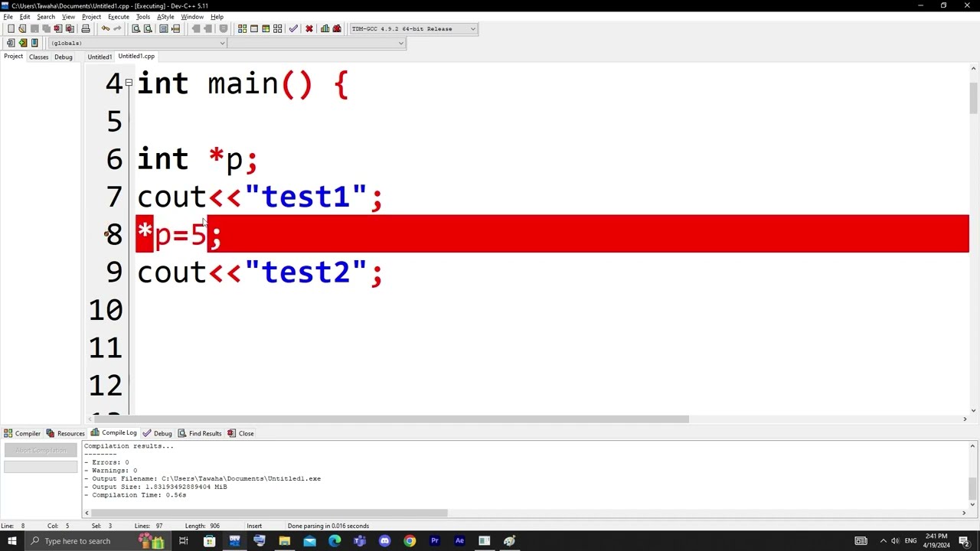This screenshot has width=980, height=551.
Task: Open the taskbar notification center icon
Action: tap(965, 541)
